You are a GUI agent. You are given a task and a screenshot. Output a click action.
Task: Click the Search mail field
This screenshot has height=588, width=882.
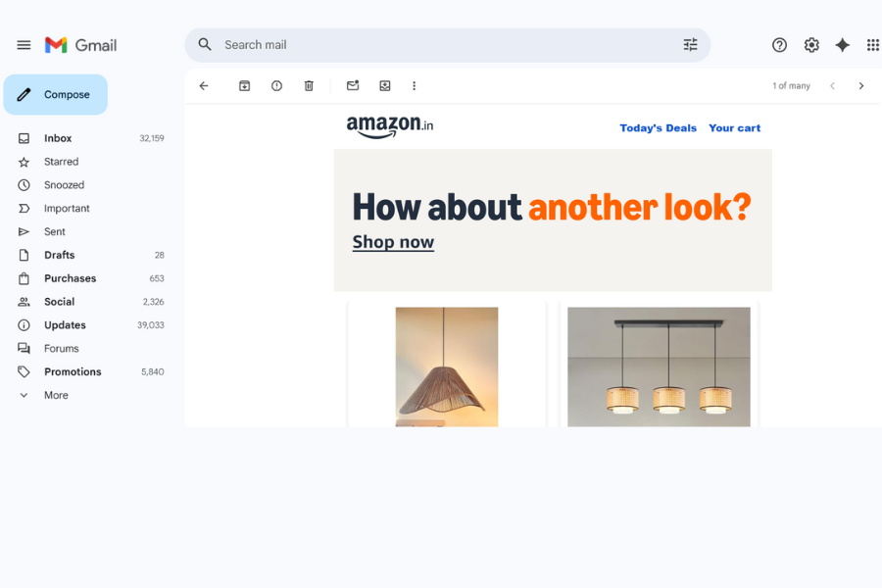tap(392, 44)
